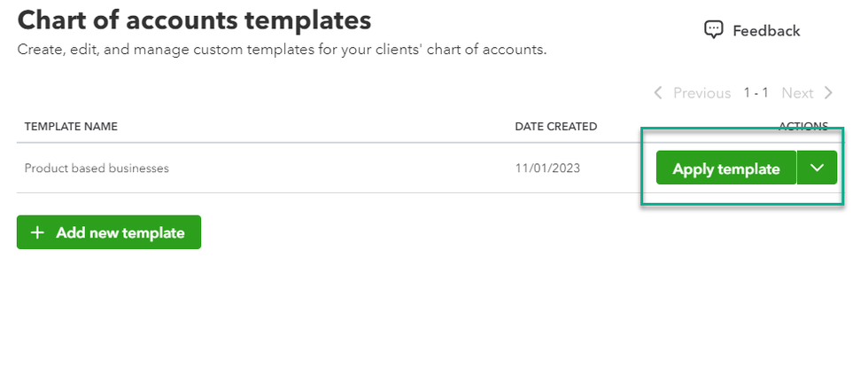Viewport: 868px width, 383px height.
Task: Go to Previous page of templates
Action: (701, 93)
